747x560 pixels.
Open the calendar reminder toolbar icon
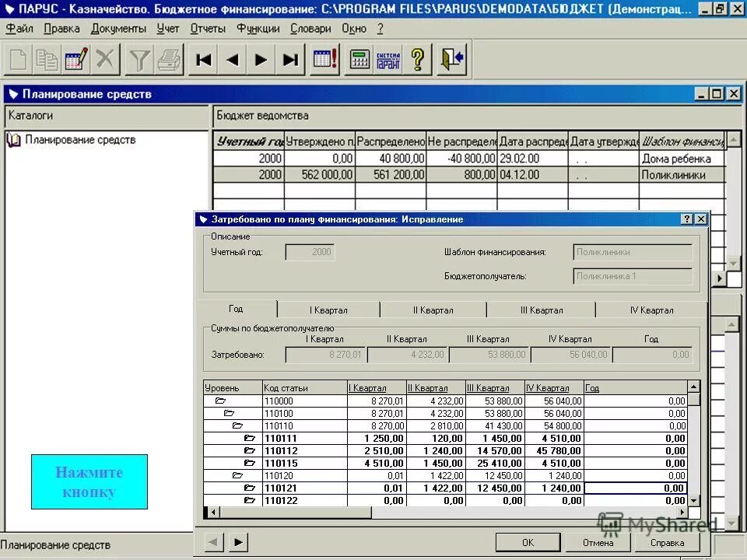325,60
